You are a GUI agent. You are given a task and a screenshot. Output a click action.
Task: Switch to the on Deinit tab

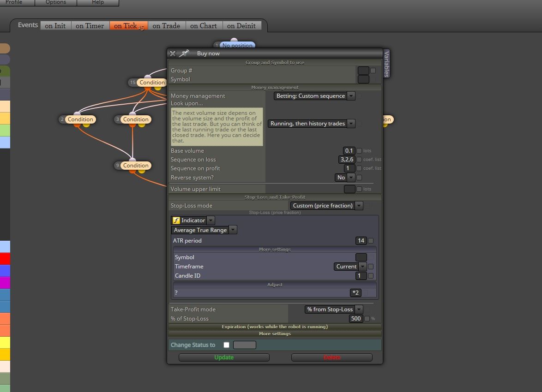[x=241, y=26]
